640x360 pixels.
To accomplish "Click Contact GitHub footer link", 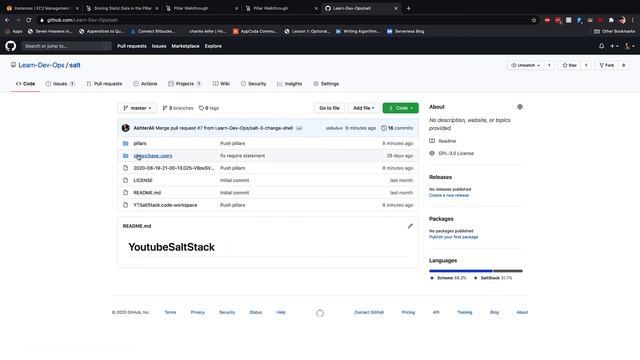I will pos(369,312).
